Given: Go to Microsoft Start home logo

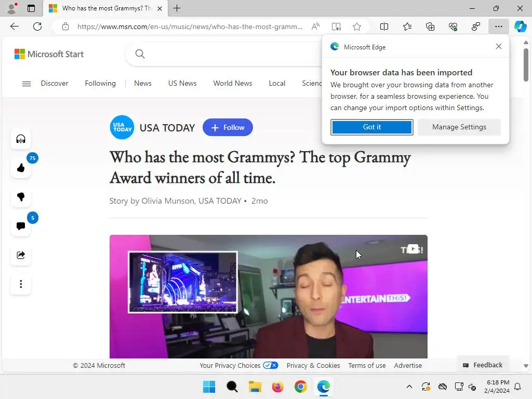Looking at the screenshot, I should [x=49, y=54].
